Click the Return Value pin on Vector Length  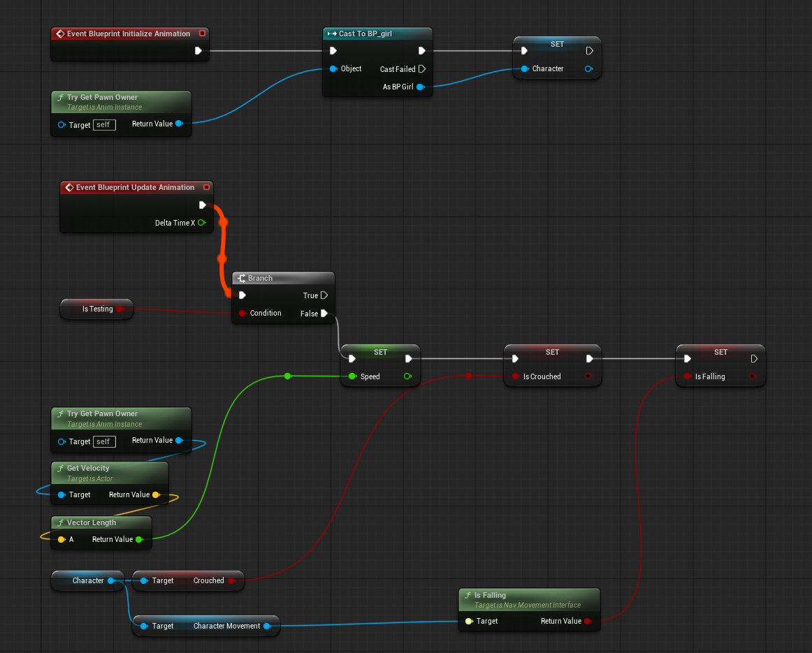click(x=139, y=539)
